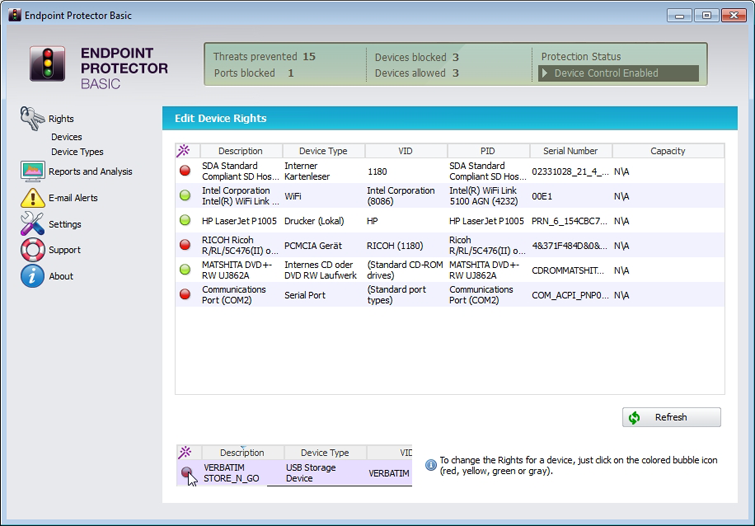Image resolution: width=755 pixels, height=526 pixels.
Task: Click the bubble next to VERBATIM STORE_N_GO
Action: tap(186, 472)
